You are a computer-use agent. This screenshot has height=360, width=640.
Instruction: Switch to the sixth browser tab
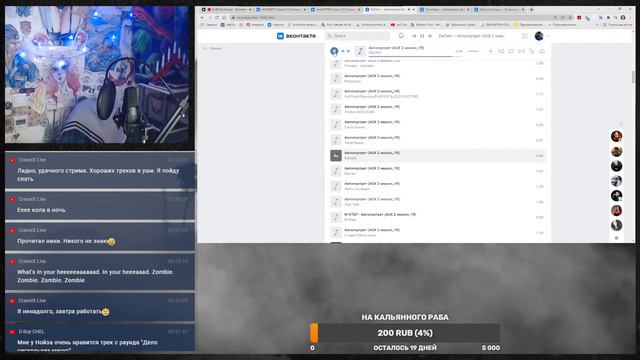499,9
